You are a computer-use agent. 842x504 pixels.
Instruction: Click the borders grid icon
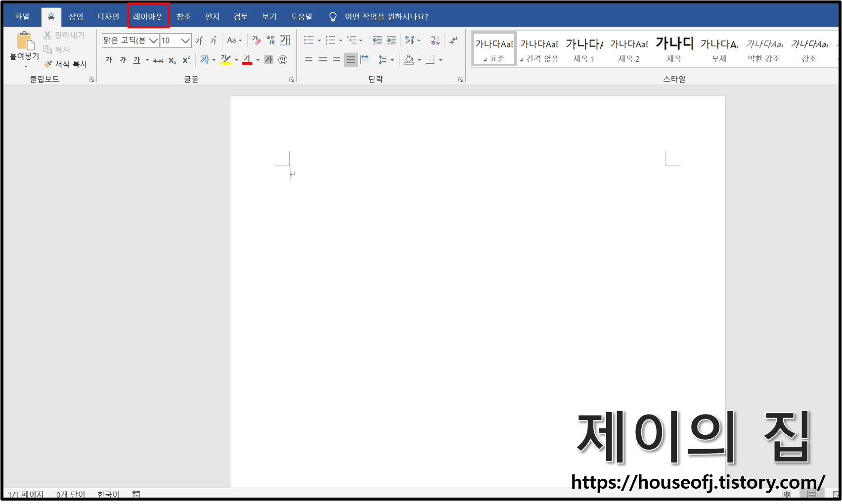pos(430,60)
